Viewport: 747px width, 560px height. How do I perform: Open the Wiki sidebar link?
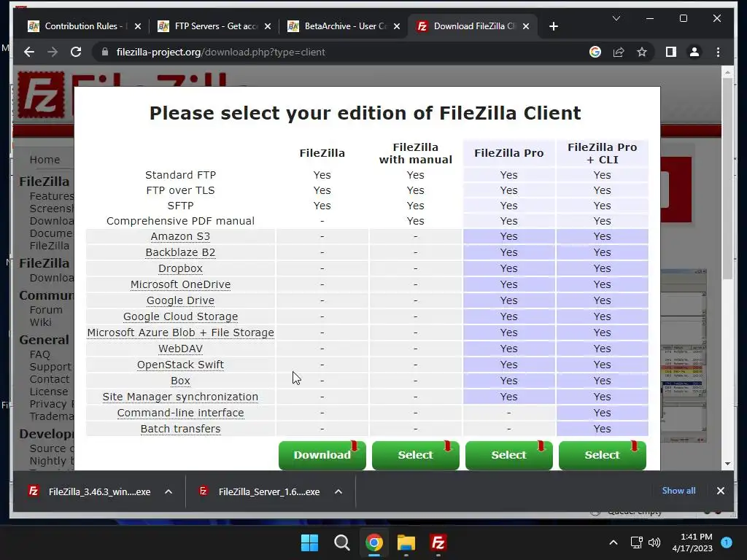coord(41,322)
